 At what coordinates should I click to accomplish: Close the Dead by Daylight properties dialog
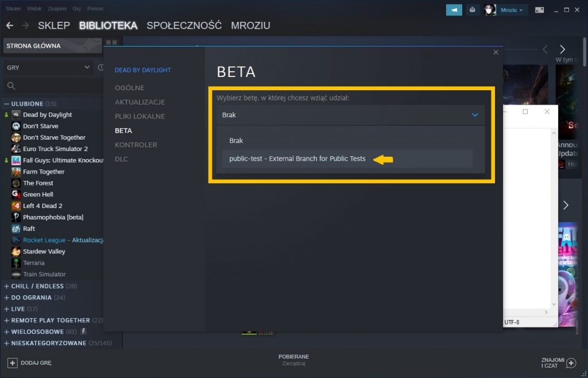pos(496,52)
